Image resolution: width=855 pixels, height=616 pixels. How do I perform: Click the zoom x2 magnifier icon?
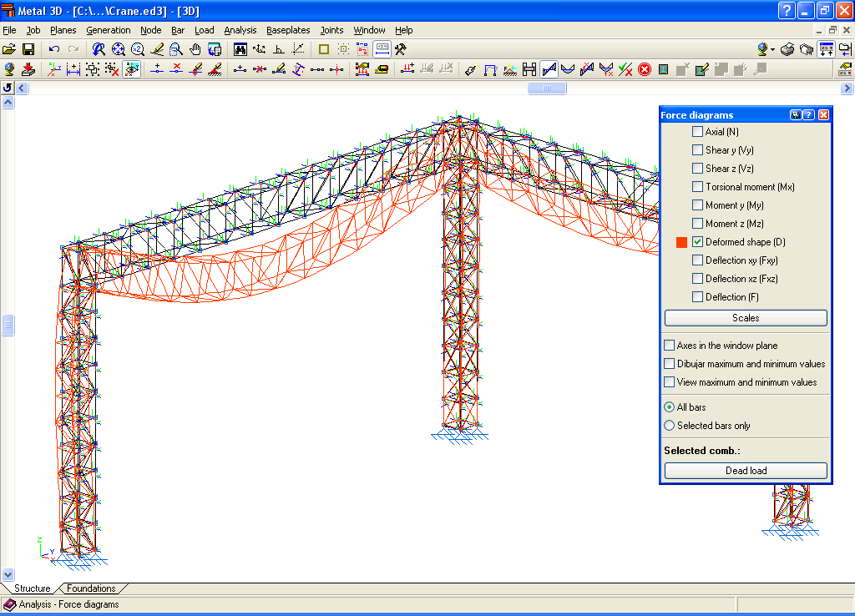137,49
